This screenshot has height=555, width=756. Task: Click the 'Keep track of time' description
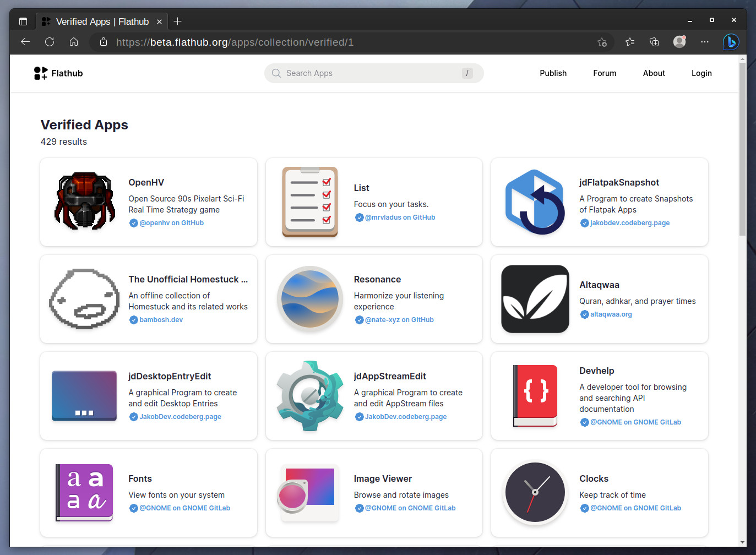point(612,495)
